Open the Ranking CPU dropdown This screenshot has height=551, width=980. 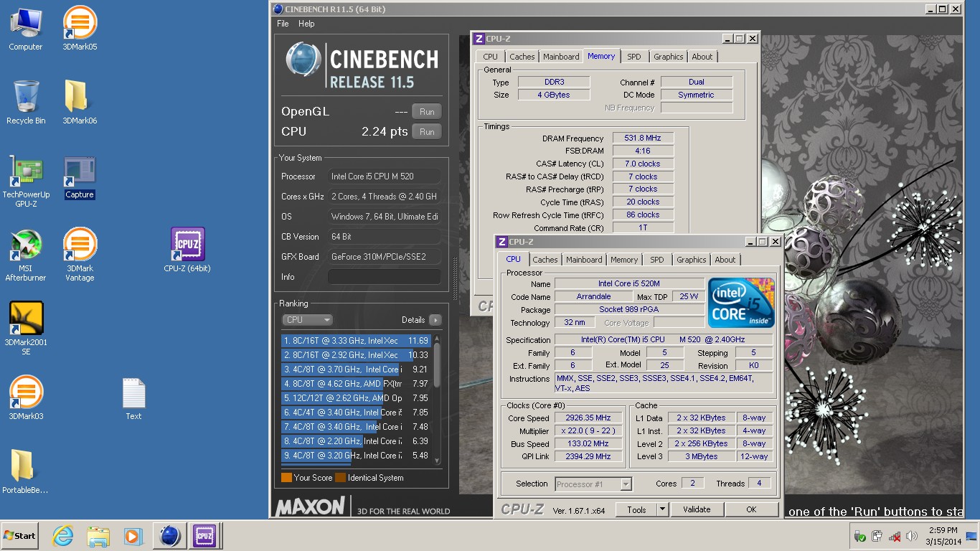(307, 320)
